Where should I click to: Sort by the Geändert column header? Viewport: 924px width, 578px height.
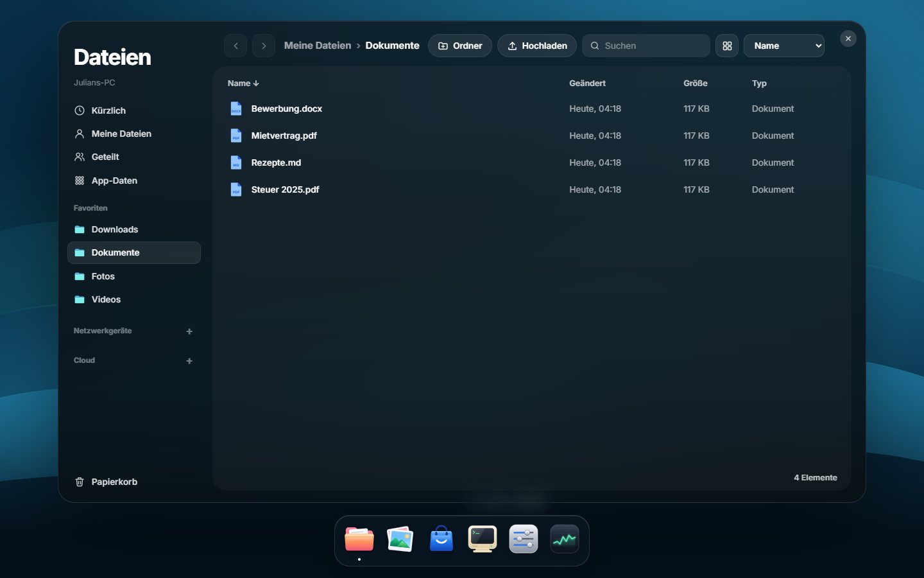click(587, 83)
